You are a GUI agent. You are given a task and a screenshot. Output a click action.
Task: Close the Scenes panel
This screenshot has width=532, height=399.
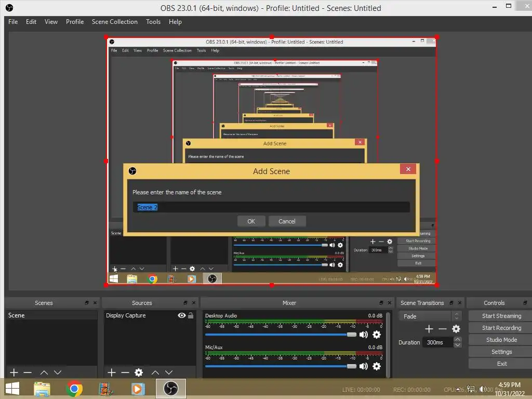(95, 303)
